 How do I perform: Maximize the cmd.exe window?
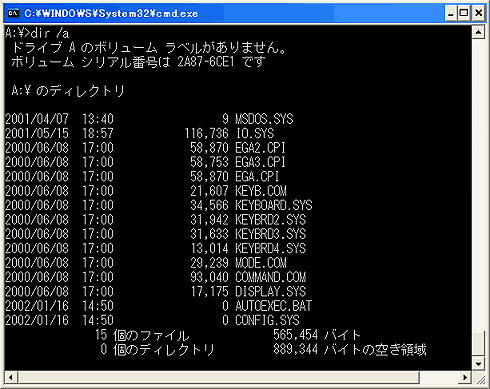464,13
